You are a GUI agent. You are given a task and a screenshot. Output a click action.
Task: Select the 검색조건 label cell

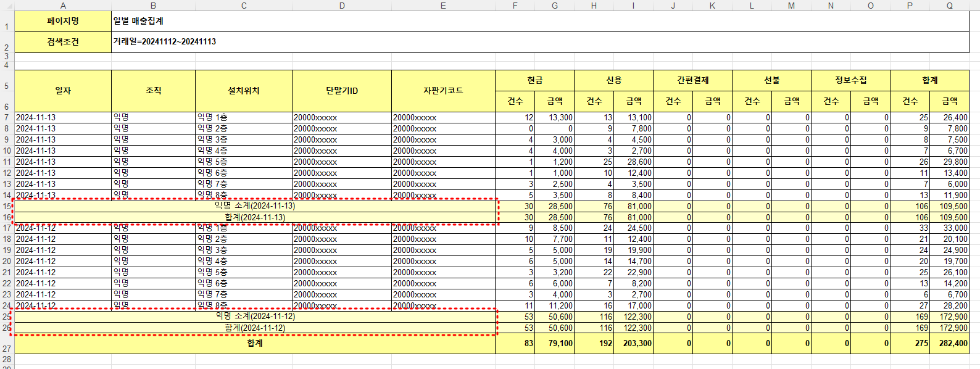63,42
